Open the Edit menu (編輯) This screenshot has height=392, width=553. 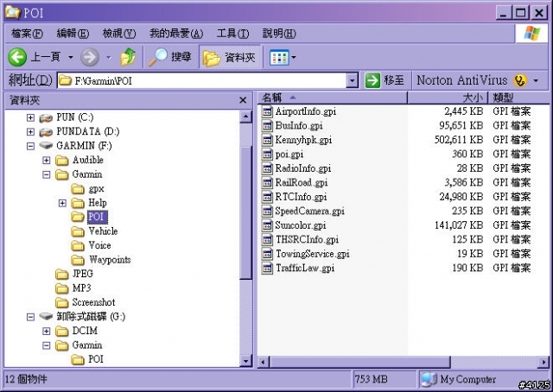[73, 34]
